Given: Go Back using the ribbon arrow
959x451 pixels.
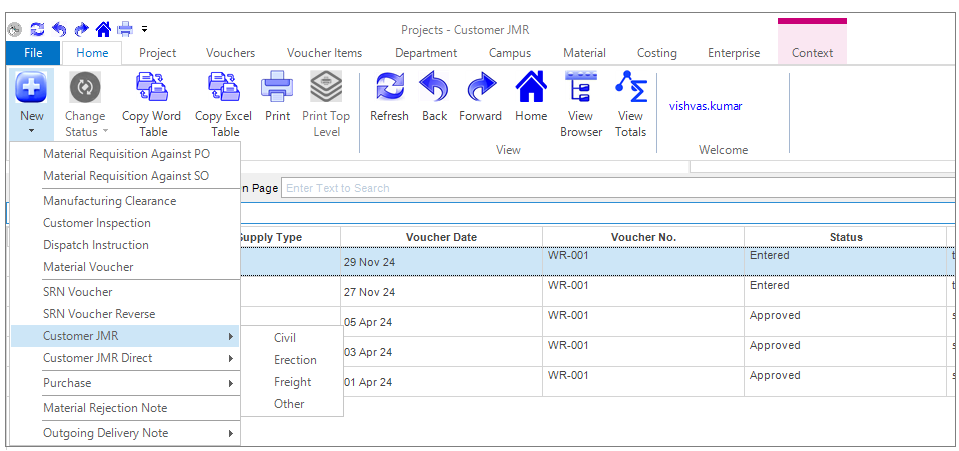Looking at the screenshot, I should coord(434,89).
